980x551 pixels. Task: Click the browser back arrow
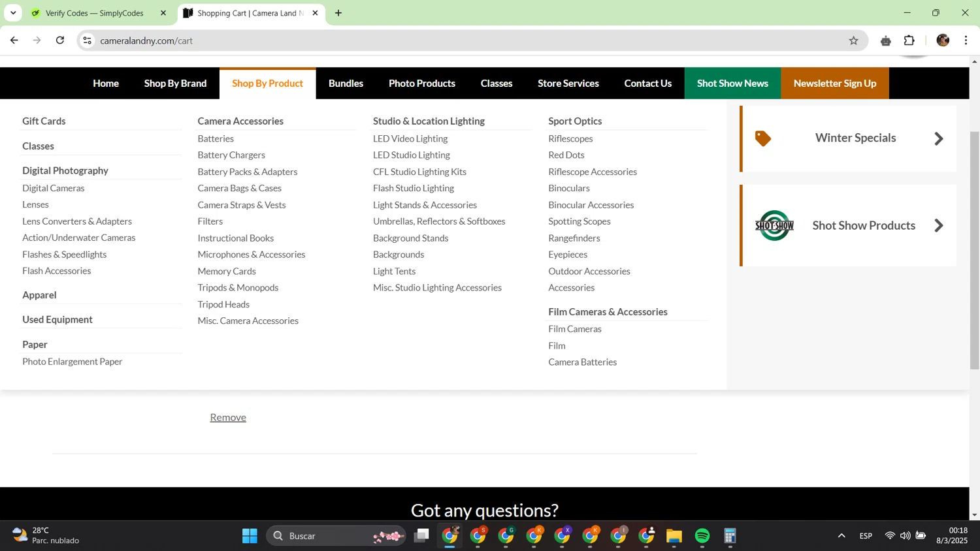[x=14, y=40]
